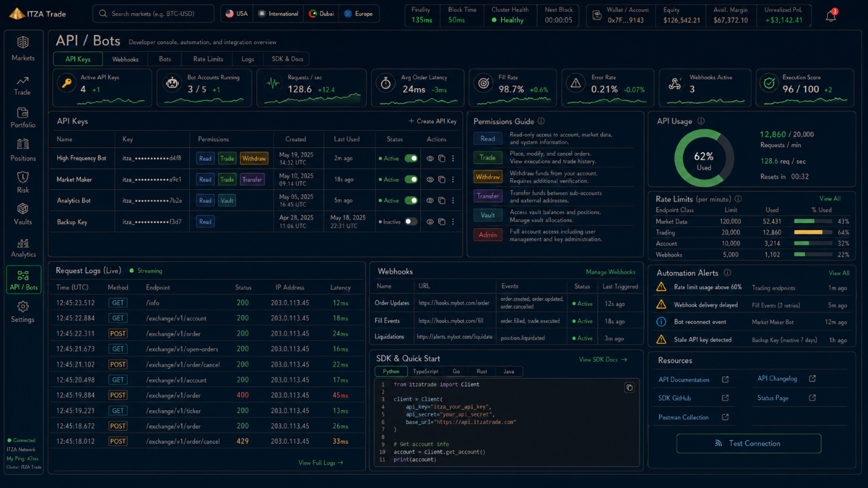868x488 pixels.
Task: Select the Europe region
Action: tap(359, 14)
